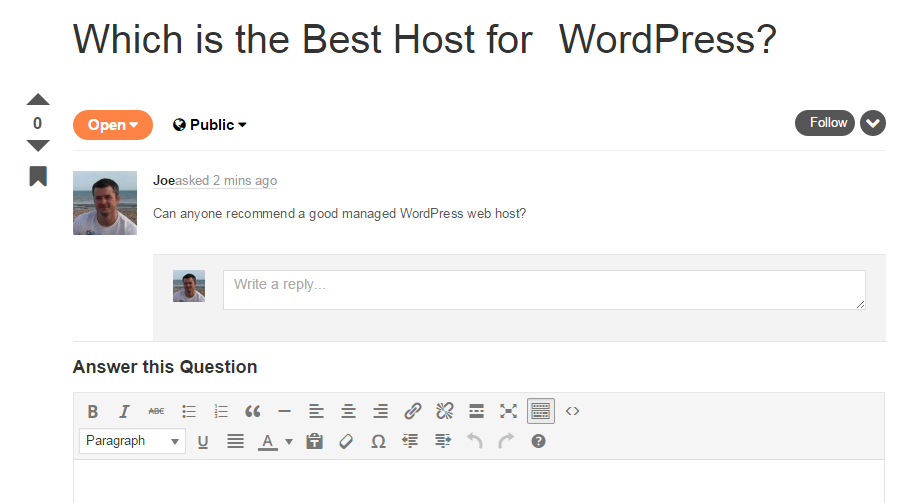
Task: Click the question title heading
Action: (425, 39)
